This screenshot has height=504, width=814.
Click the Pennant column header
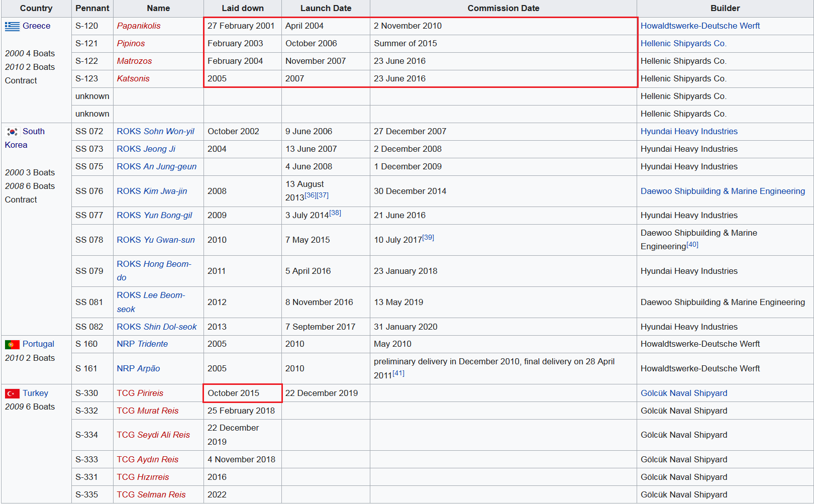(92, 9)
